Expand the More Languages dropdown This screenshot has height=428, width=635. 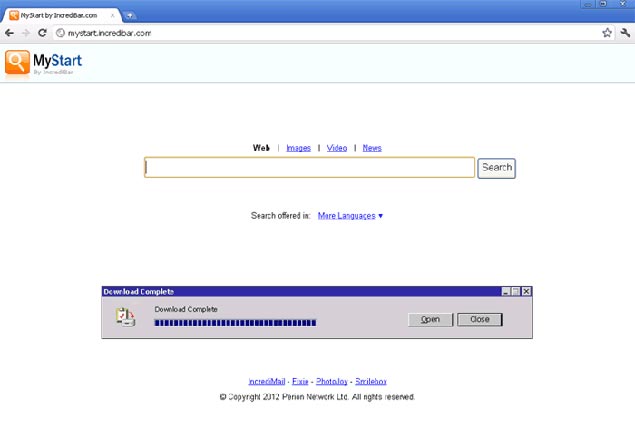(x=350, y=215)
